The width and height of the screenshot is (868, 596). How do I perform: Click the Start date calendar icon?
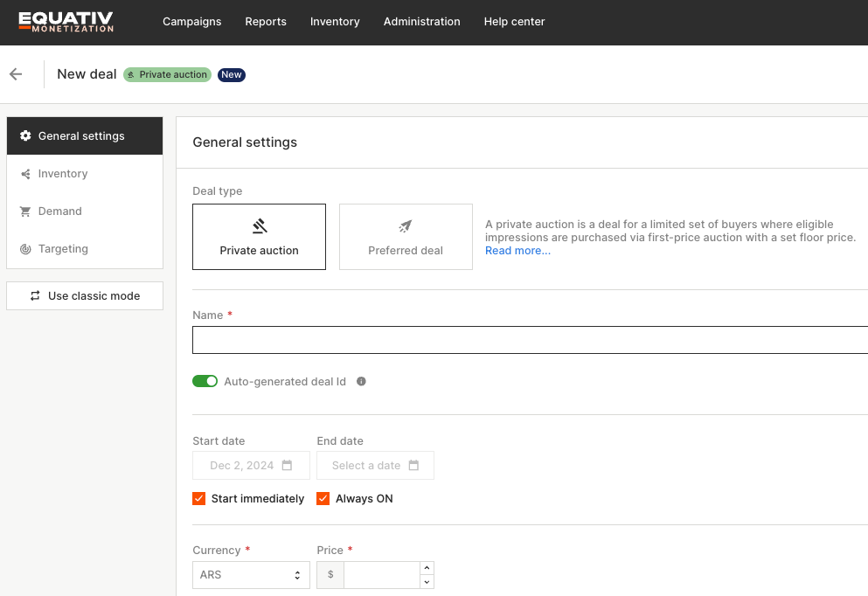pyautogui.click(x=287, y=466)
